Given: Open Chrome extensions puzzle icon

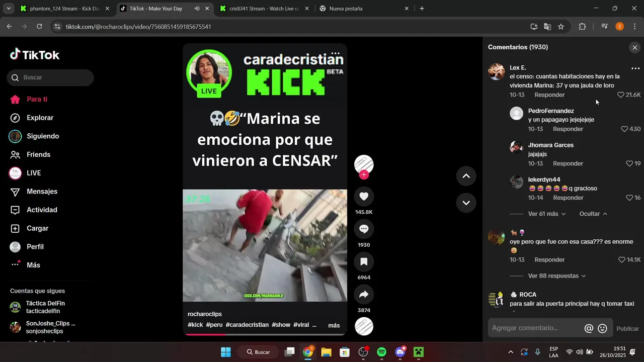Looking at the screenshot, I should [582, 27].
